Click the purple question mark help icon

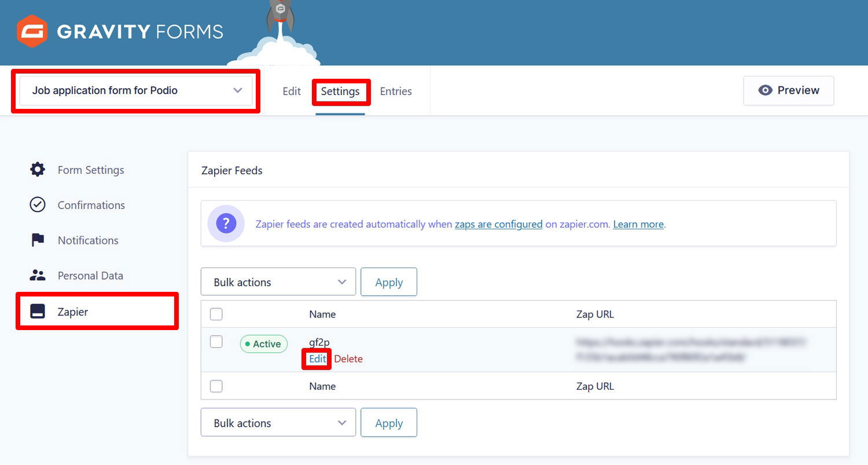pos(226,223)
